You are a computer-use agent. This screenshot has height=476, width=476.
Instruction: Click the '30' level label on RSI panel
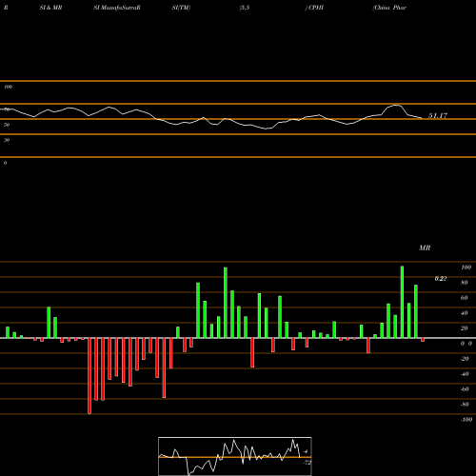[7, 140]
